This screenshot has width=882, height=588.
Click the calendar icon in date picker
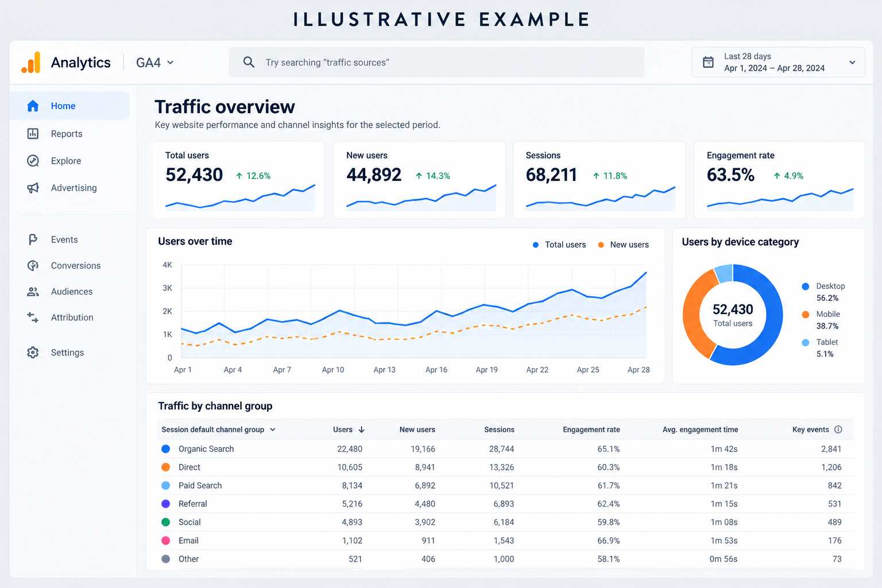point(709,62)
